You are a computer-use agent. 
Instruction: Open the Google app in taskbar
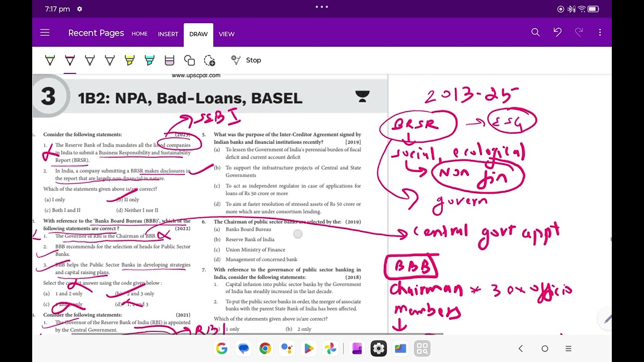(x=221, y=348)
